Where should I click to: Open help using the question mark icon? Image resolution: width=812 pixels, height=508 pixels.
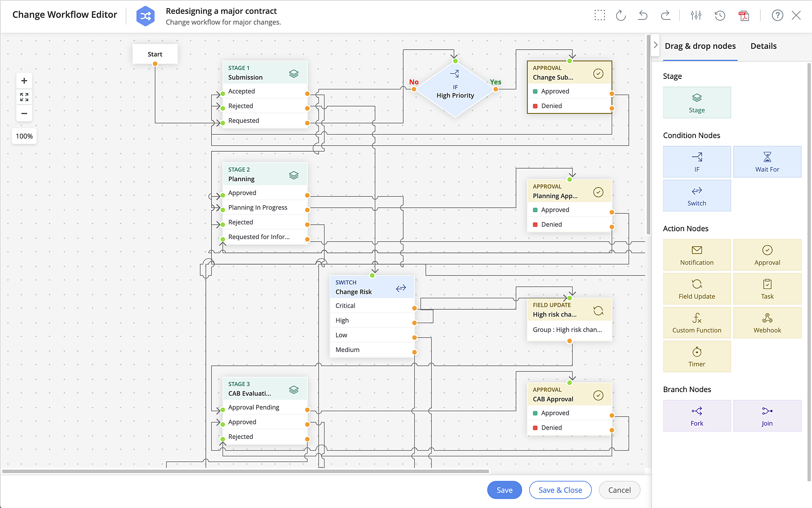click(777, 15)
